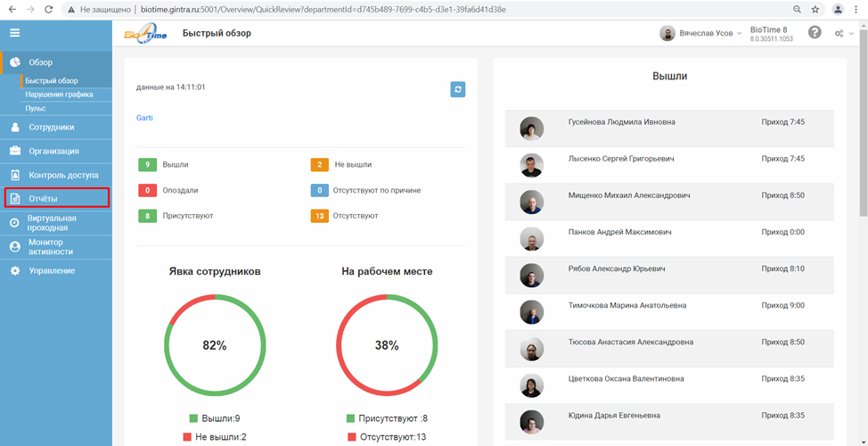Viewport: 868px width, 446px height.
Task: Open the Контроль доступа menu
Action: [56, 176]
